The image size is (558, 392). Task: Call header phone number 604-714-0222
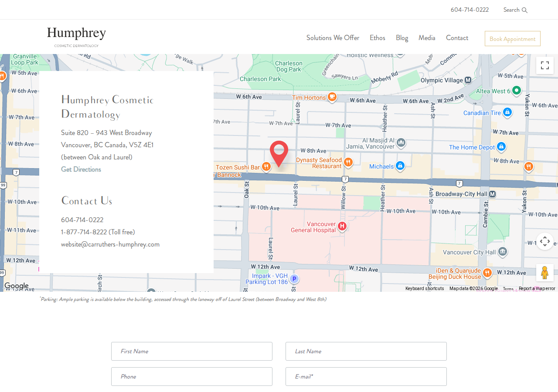click(470, 10)
